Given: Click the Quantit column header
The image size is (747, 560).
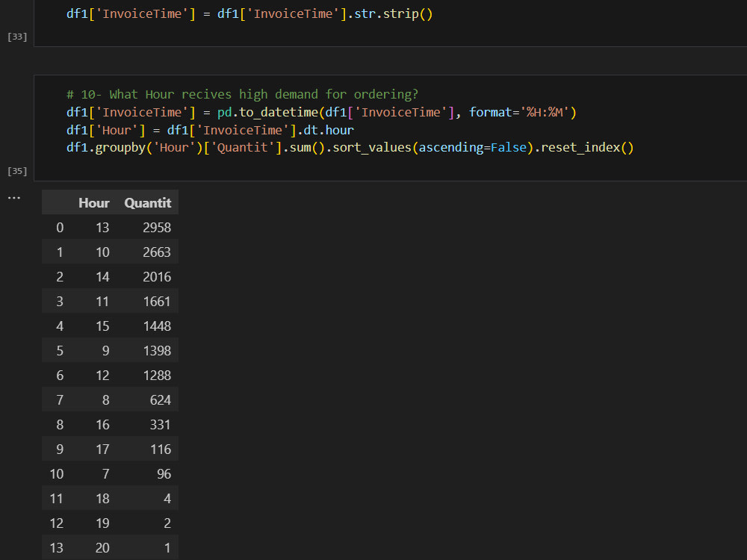Looking at the screenshot, I should point(148,203).
